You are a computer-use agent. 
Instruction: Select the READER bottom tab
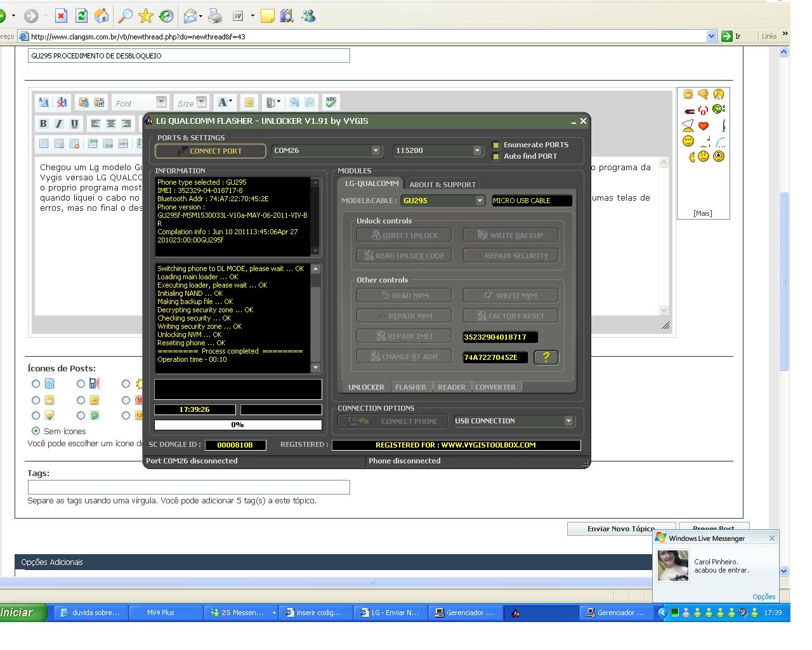click(452, 387)
